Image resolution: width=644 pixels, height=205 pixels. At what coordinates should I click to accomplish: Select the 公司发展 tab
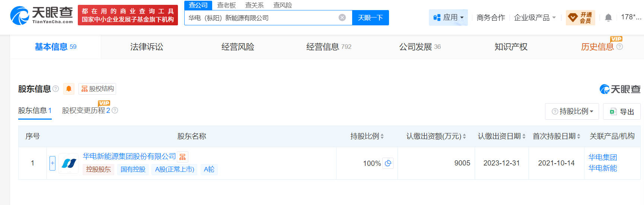point(420,47)
